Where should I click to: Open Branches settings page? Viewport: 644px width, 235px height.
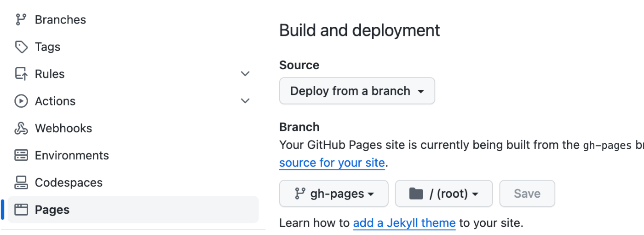coord(133,20)
